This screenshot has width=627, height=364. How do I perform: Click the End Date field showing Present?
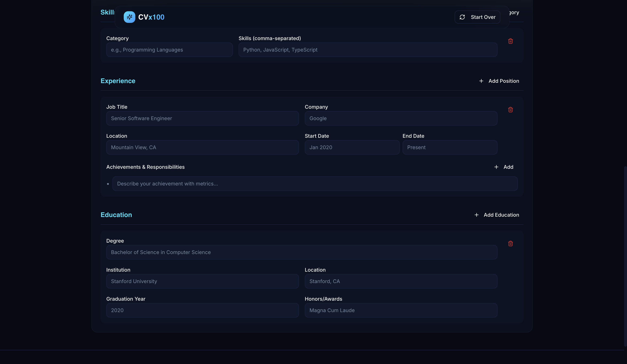(x=450, y=147)
